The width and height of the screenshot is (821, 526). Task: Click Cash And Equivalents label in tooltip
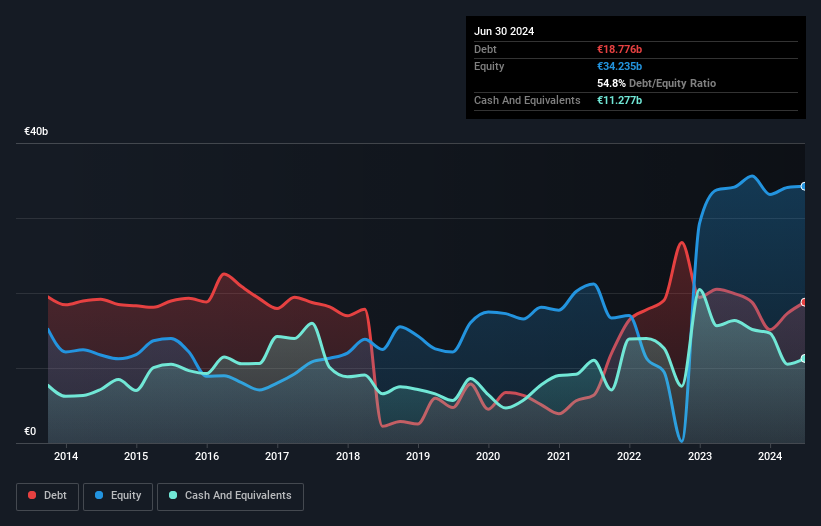tap(527, 100)
